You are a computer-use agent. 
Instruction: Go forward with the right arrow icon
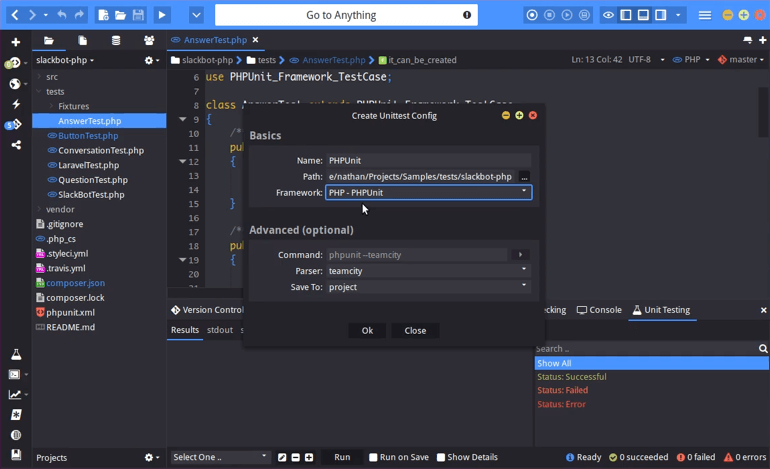(32, 15)
